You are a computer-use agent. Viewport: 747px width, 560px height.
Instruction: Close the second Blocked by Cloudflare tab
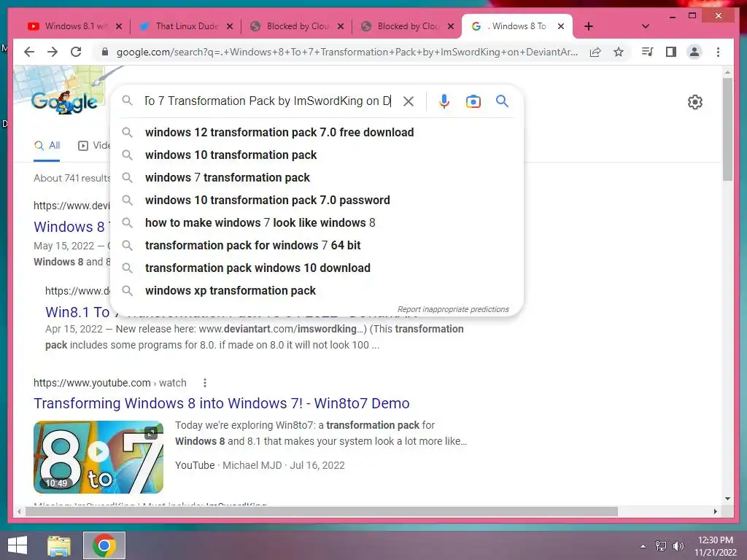pos(451,26)
